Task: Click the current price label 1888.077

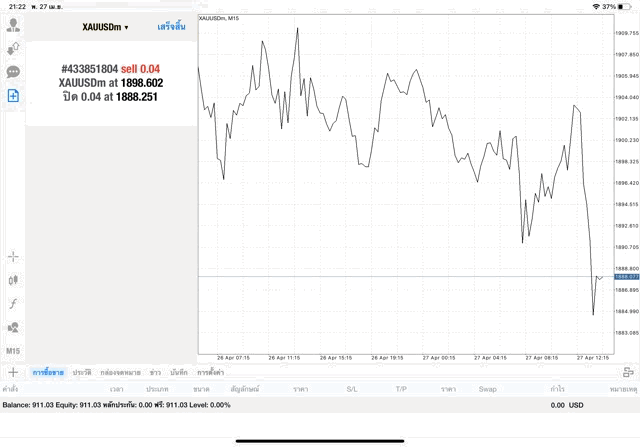Action: [x=627, y=277]
